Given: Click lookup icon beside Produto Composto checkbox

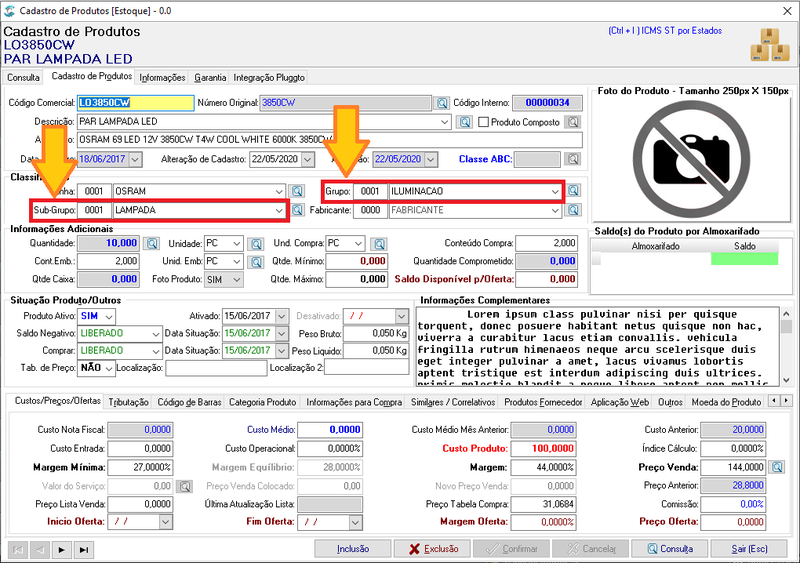Looking at the screenshot, I should [x=573, y=123].
